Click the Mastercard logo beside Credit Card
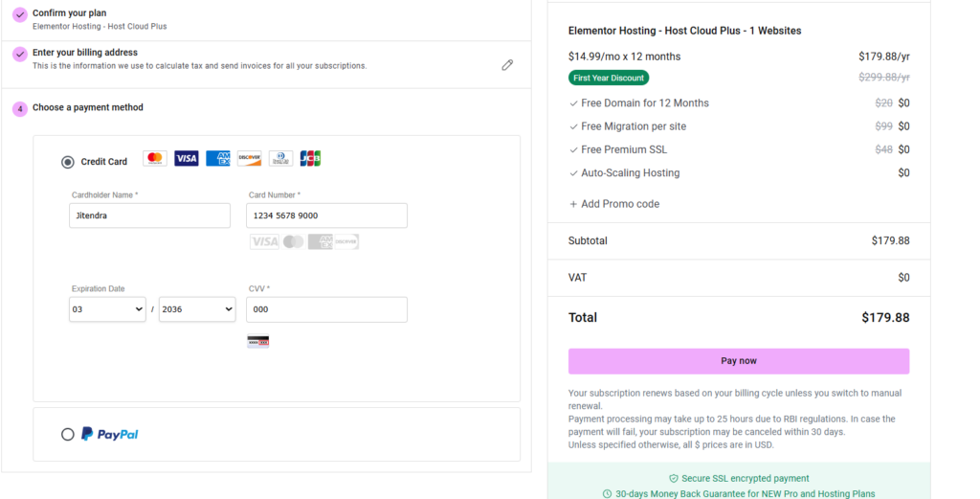Screen dimensions: 980x499 click(155, 158)
